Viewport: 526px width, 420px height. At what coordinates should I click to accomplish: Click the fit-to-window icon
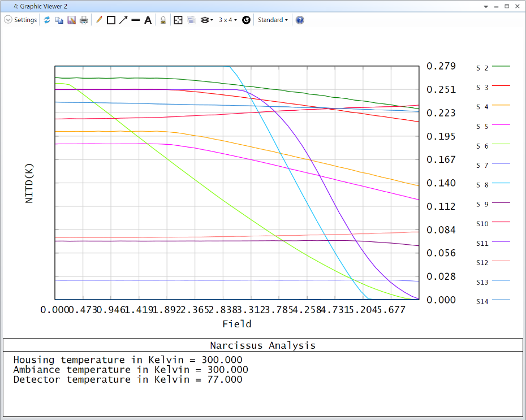click(177, 20)
